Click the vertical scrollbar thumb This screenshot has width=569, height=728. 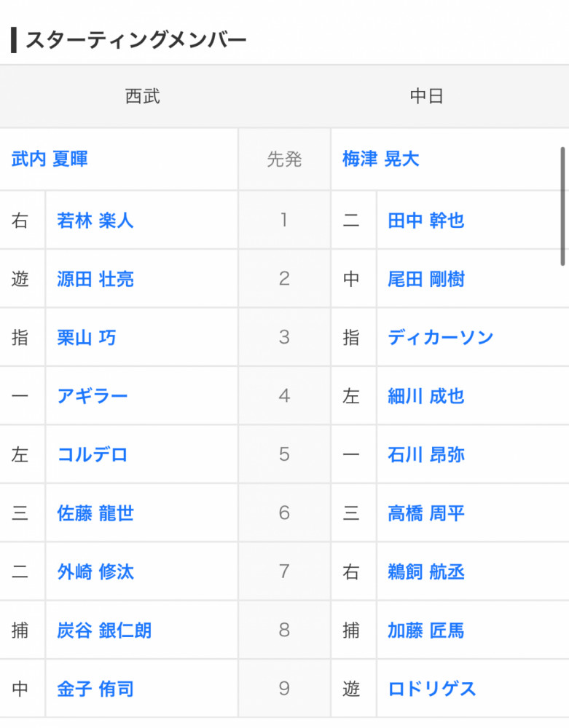tap(562, 206)
